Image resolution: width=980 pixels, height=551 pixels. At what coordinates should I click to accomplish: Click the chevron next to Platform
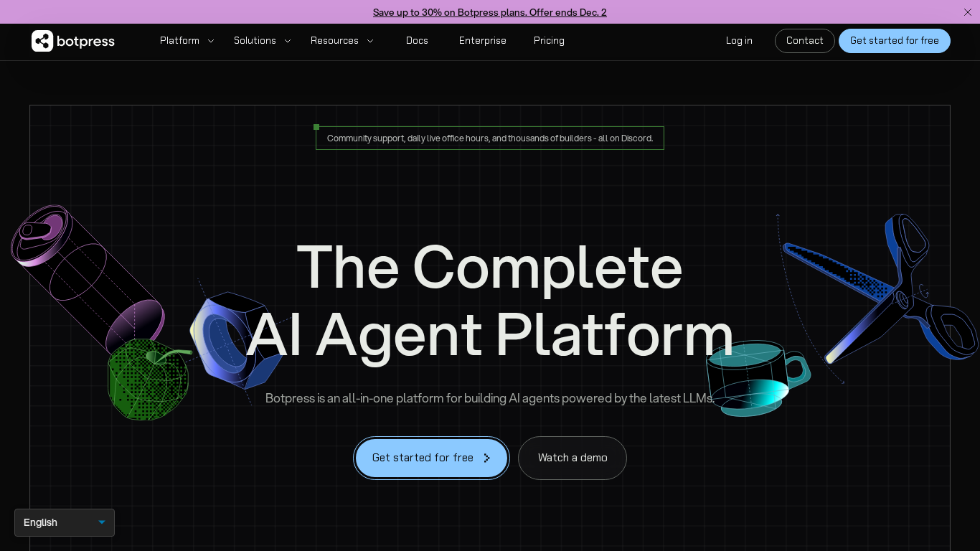[210, 41]
